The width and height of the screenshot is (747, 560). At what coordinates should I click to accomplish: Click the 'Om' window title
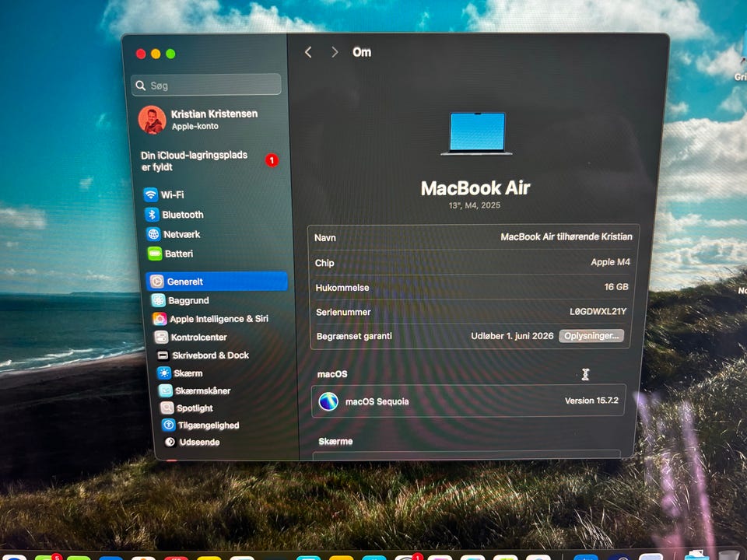click(362, 52)
